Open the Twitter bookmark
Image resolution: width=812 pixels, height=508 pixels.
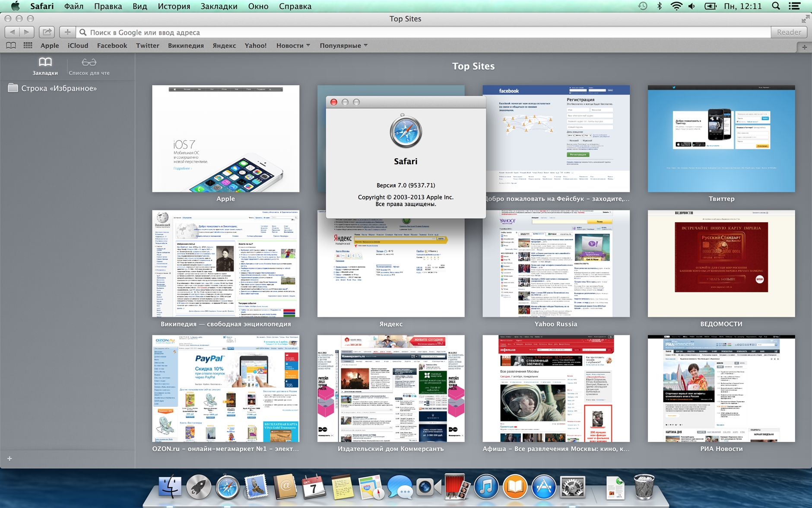tap(148, 45)
